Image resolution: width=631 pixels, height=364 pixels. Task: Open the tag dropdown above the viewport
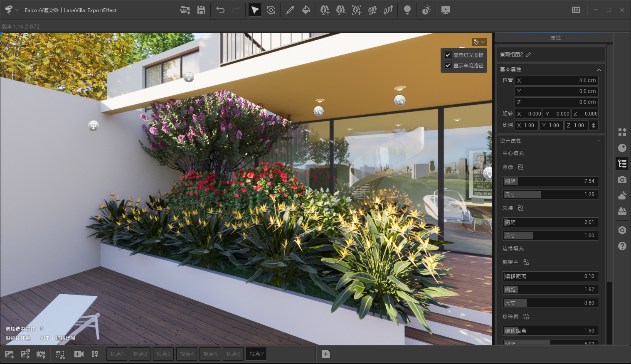point(479,42)
